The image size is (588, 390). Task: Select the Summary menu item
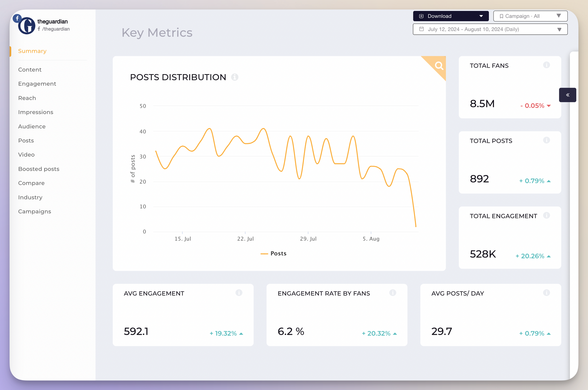pos(32,51)
